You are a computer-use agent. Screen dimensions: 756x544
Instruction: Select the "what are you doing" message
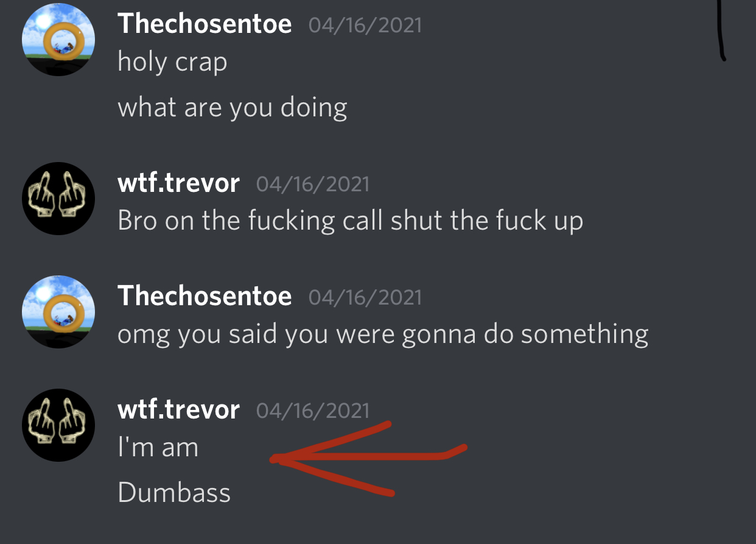click(233, 108)
